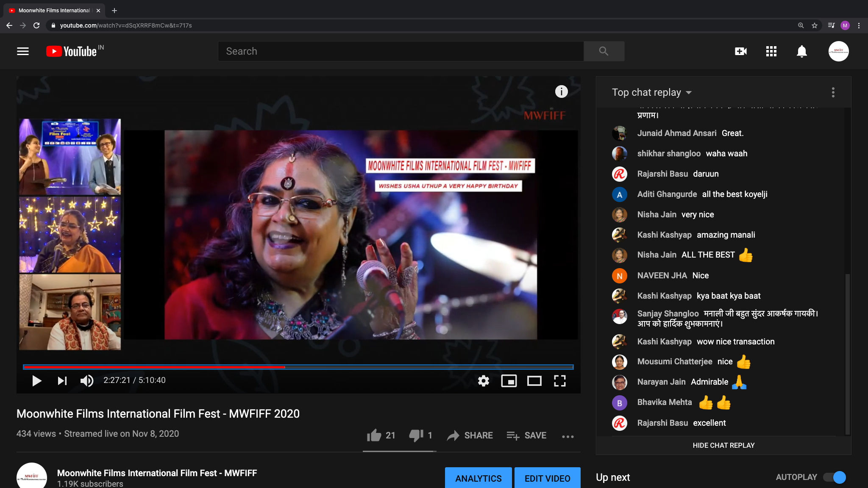Click the 'kya baat kya baat' chat message
Image resolution: width=868 pixels, height=488 pixels.
tap(729, 296)
